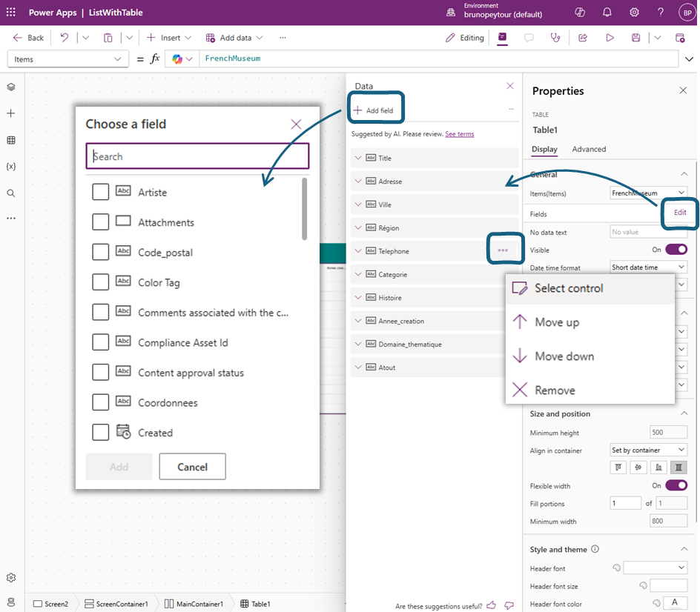Click Edit next to Fields

[x=679, y=213]
